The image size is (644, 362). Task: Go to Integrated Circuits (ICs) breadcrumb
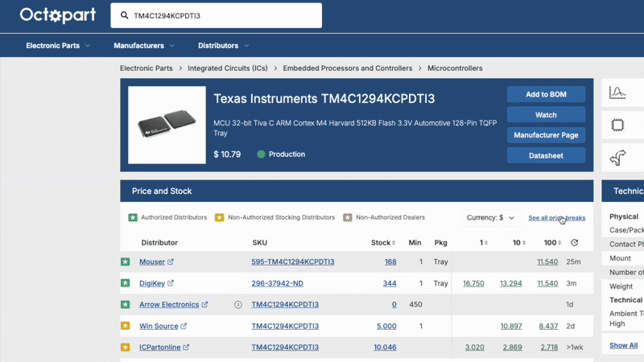(228, 68)
